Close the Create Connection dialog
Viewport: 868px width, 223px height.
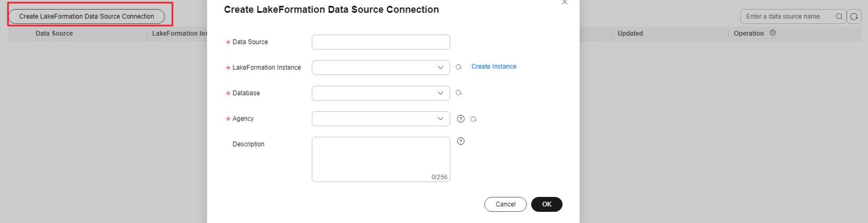point(565,3)
